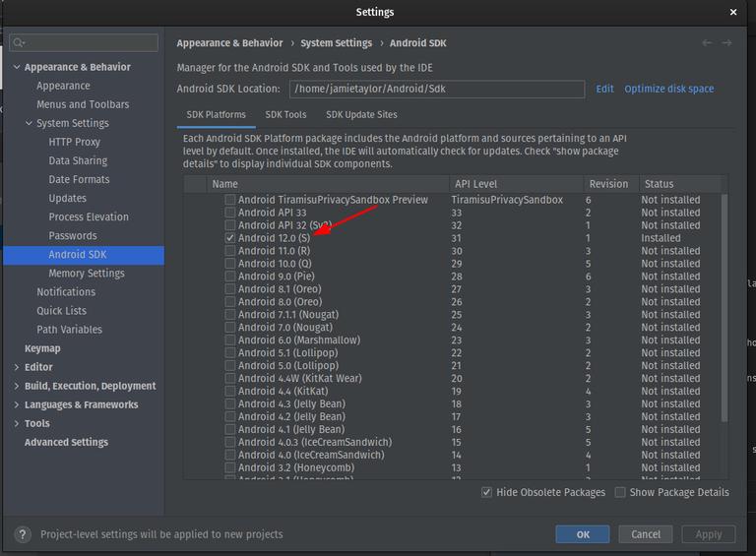Image resolution: width=756 pixels, height=556 pixels.
Task: Check the Android 8.1 (Oreo) checkbox
Action: coord(230,289)
